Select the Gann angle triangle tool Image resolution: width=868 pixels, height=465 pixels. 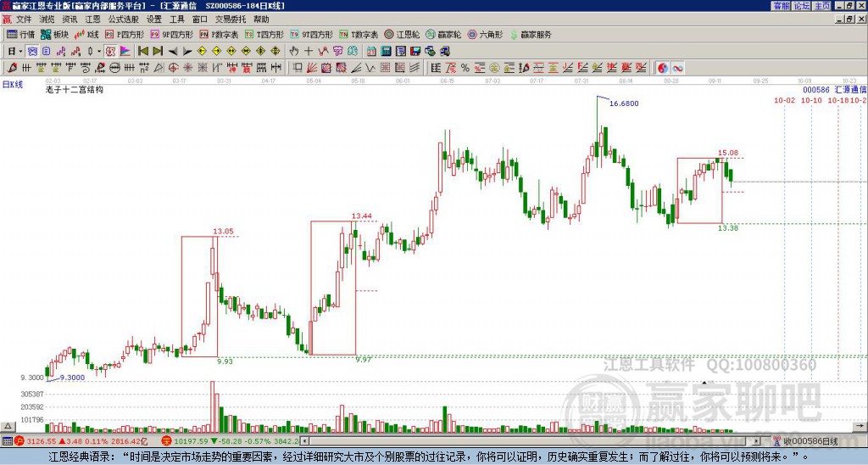[159, 68]
